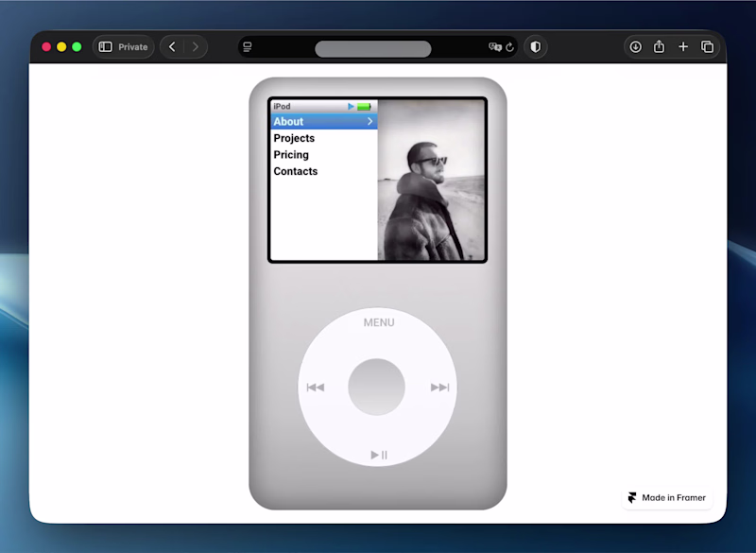Go back with the left arrow
This screenshot has height=553, width=756.
click(x=172, y=46)
